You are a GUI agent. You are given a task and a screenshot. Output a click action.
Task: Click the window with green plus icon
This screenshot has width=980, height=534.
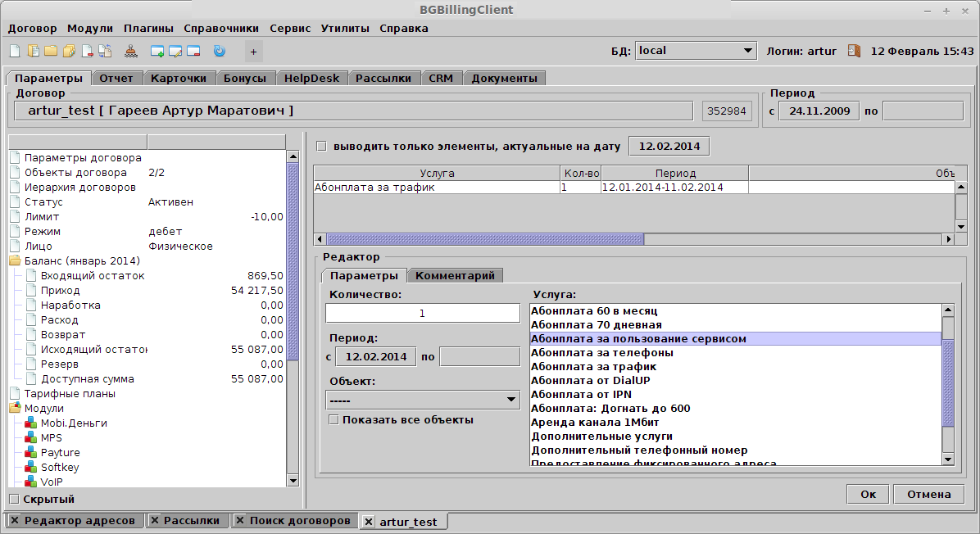click(x=157, y=51)
